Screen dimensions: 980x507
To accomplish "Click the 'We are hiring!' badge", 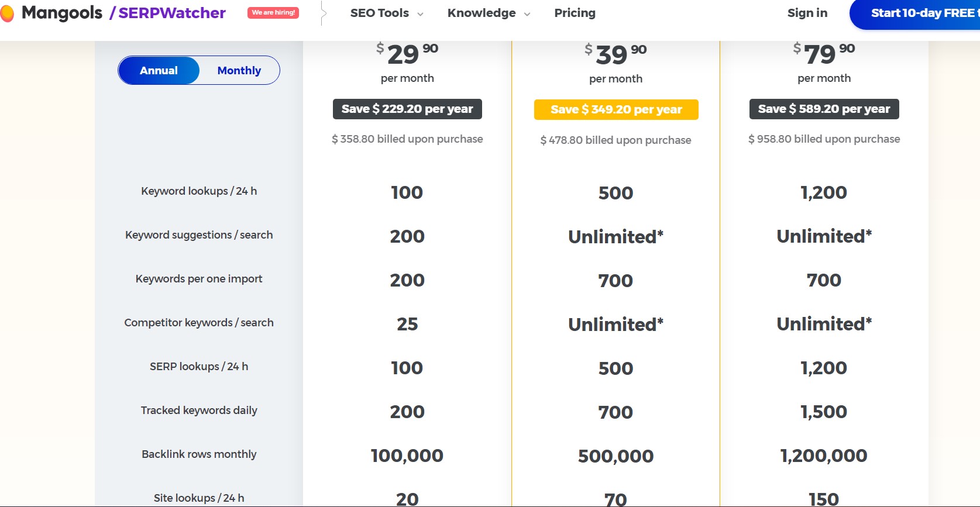I will coord(273,12).
